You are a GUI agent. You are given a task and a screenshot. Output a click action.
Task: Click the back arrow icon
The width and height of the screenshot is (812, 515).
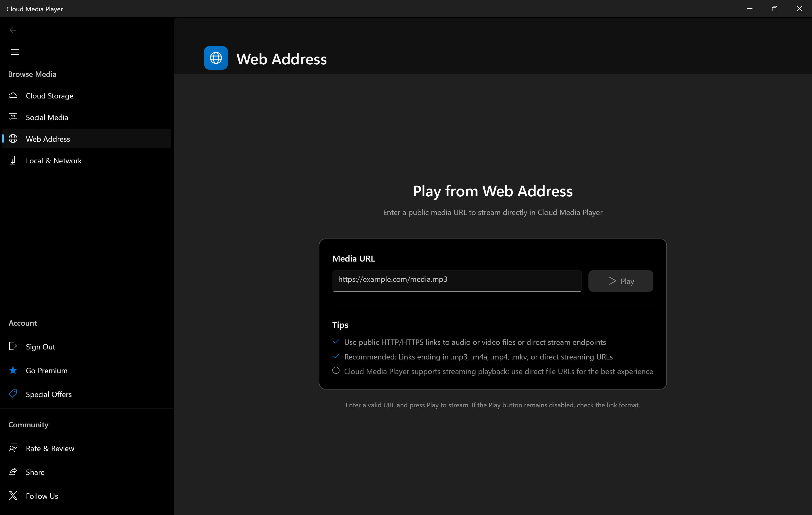coord(13,30)
